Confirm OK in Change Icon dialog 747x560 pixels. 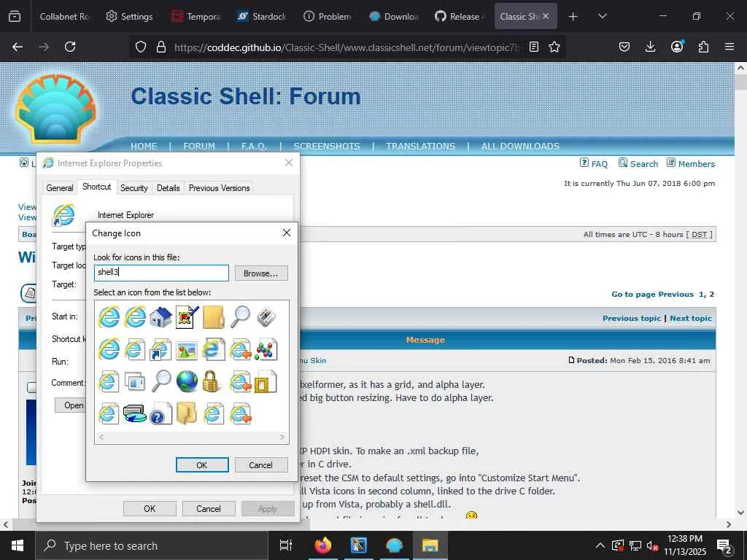coord(202,464)
